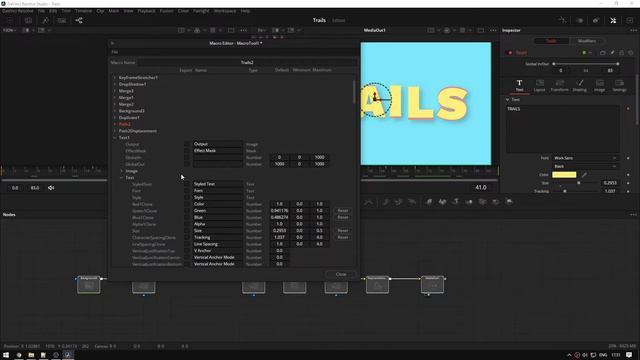Image resolution: width=640 pixels, height=360 pixels.
Task: Switch to the Modifiers tab in Inspector
Action: [x=587, y=41]
